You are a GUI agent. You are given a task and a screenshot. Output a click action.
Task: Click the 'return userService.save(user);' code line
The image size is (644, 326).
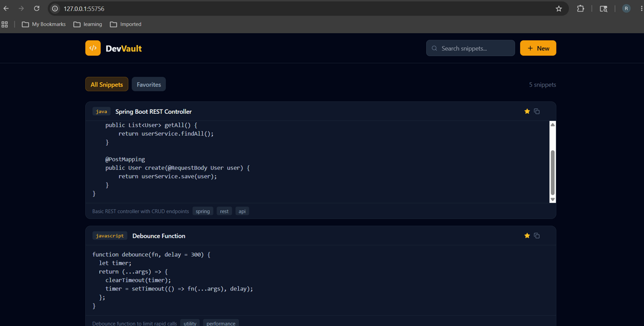168,176
